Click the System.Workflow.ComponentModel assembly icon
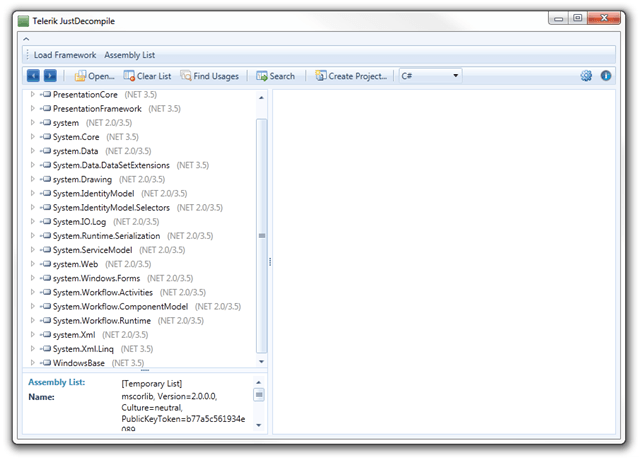This screenshot has width=640, height=460. click(46, 307)
